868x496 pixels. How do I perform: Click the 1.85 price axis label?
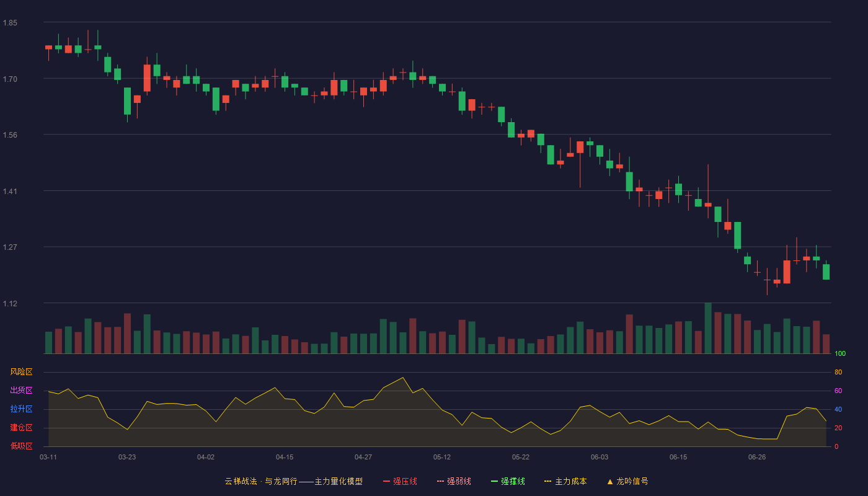10,23
